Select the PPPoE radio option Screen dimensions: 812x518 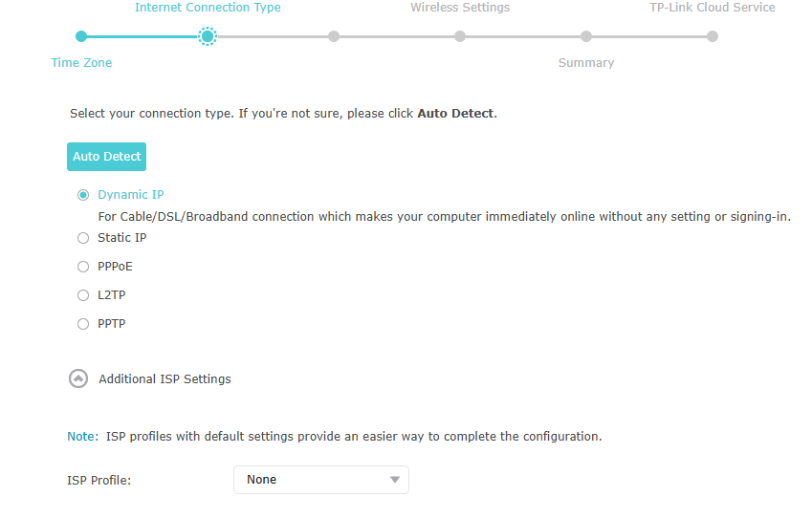coord(83,267)
